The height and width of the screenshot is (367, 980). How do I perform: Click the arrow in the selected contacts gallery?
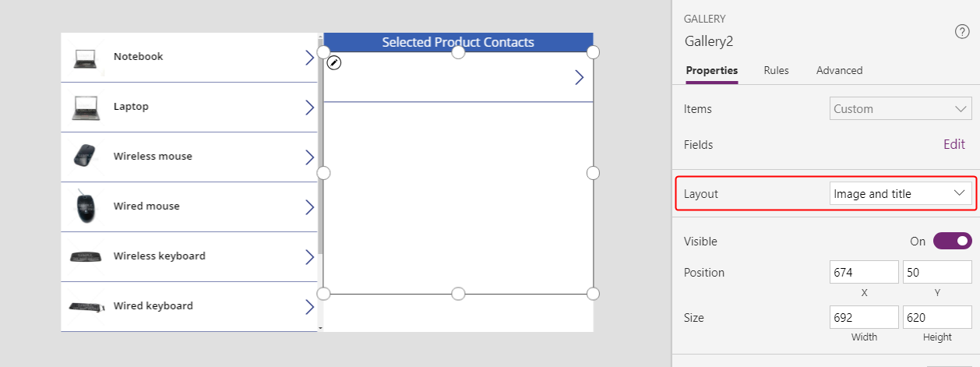click(579, 77)
